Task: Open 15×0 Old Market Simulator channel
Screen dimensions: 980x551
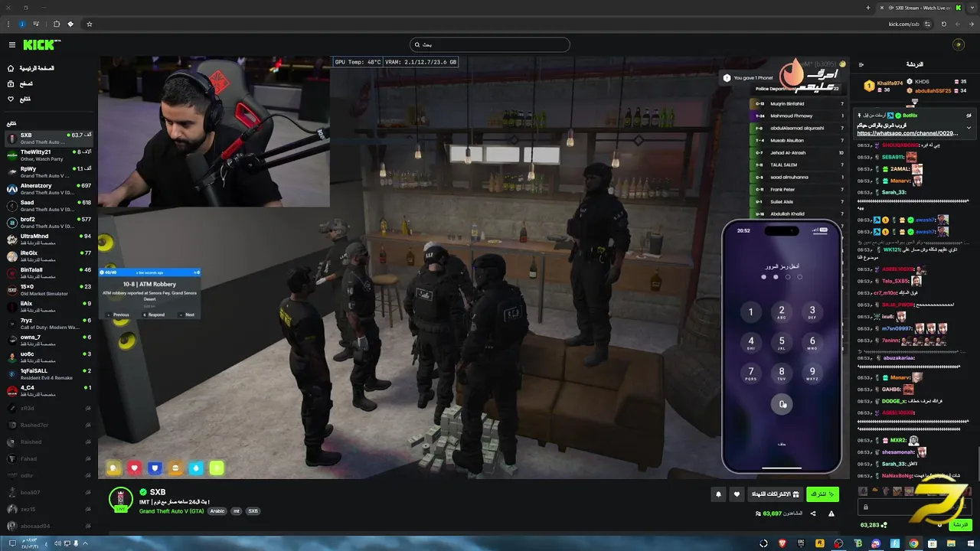Action: (49, 290)
